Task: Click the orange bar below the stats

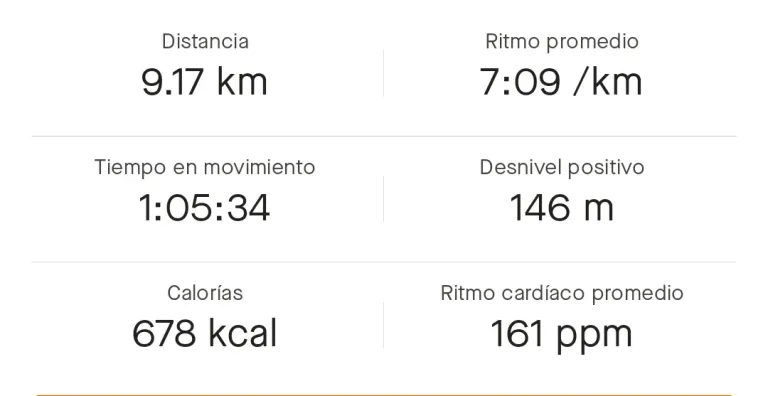Action: pyautogui.click(x=384, y=394)
